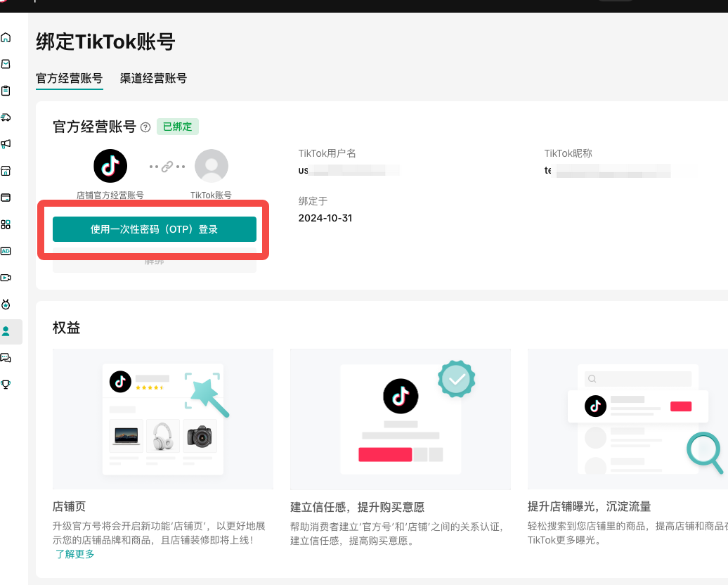Open the four-squares apps icon in sidebar
Screen dimensions: 728x585
[6, 224]
